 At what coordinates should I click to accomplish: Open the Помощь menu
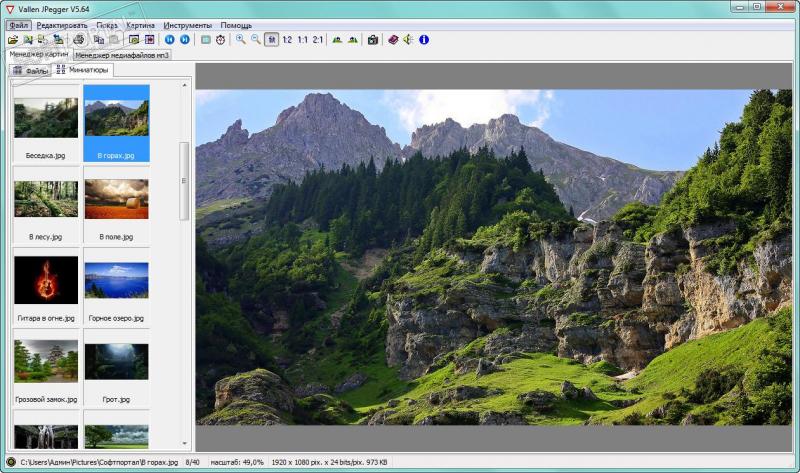click(x=236, y=25)
